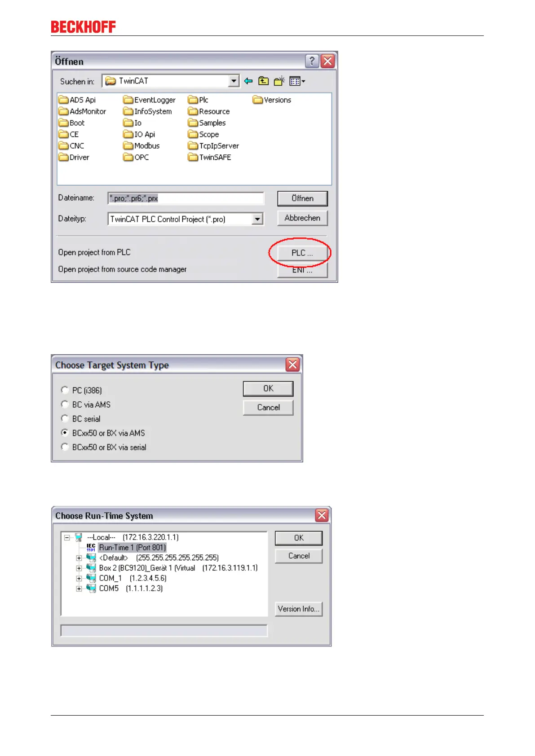Confirm OK in Choose Run-Time System
Viewport: 535px width, 756px height.
pyautogui.click(x=299, y=538)
